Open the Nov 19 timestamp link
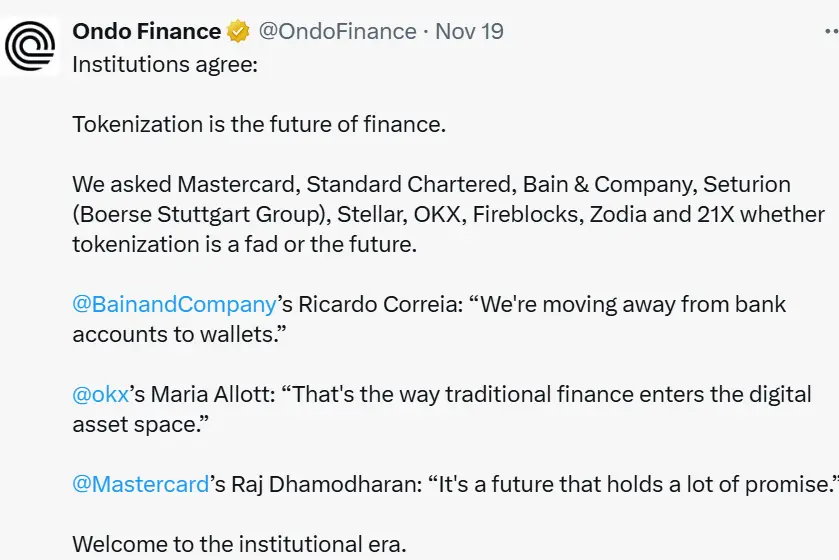This screenshot has width=839, height=560. (469, 32)
